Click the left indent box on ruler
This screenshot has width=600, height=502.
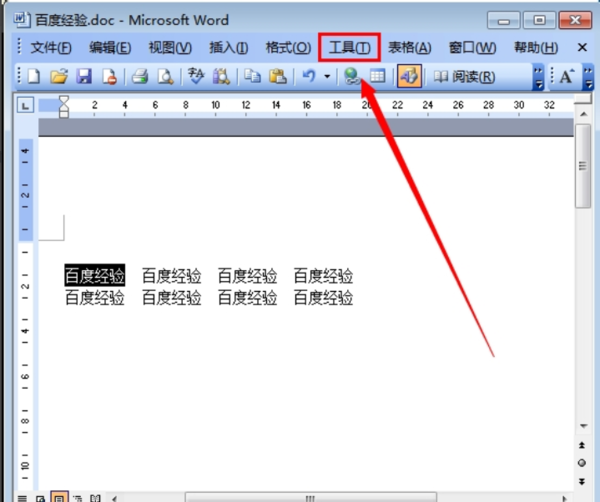point(64,114)
